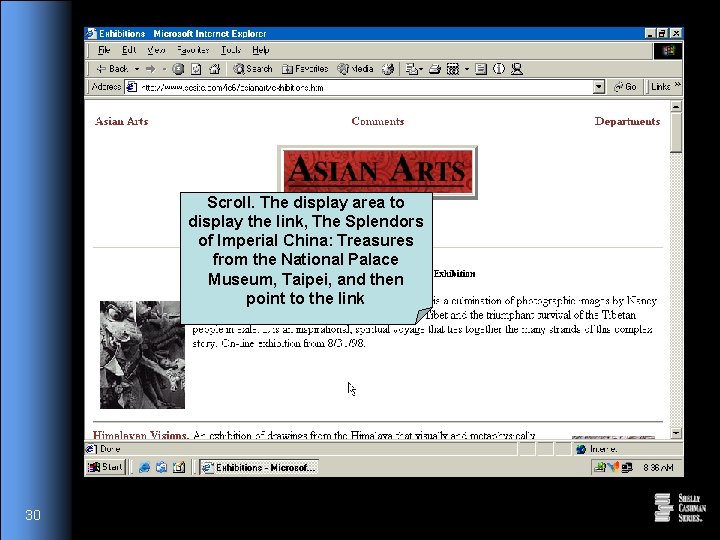This screenshot has height=540, width=720.
Task: Open the Tools menu
Action: (x=231, y=50)
